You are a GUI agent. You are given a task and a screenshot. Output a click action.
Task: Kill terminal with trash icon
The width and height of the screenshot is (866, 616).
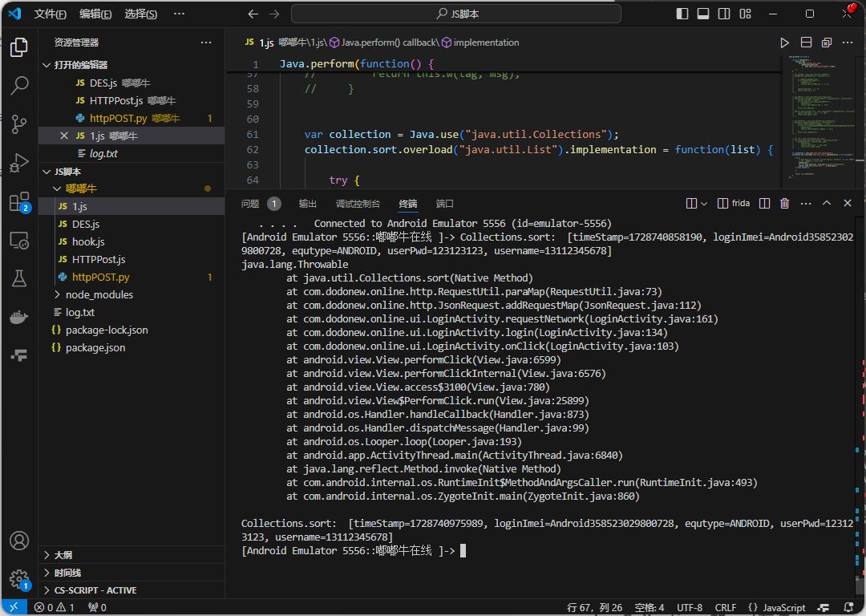(x=784, y=204)
